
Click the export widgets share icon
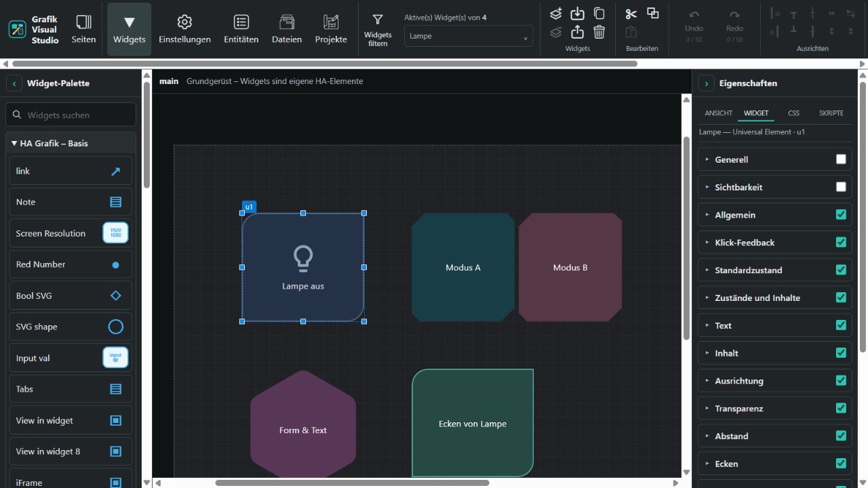click(x=577, y=32)
